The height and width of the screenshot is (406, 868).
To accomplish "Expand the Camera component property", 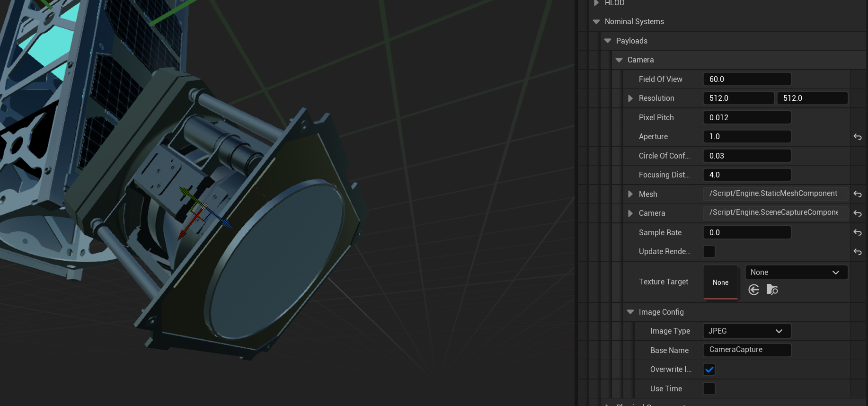I will pos(630,213).
